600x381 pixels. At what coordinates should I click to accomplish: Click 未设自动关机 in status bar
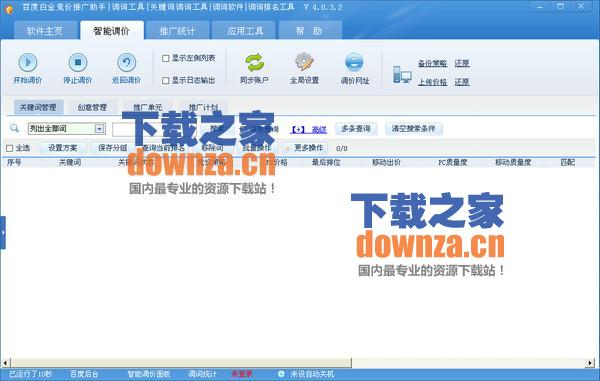pos(312,374)
